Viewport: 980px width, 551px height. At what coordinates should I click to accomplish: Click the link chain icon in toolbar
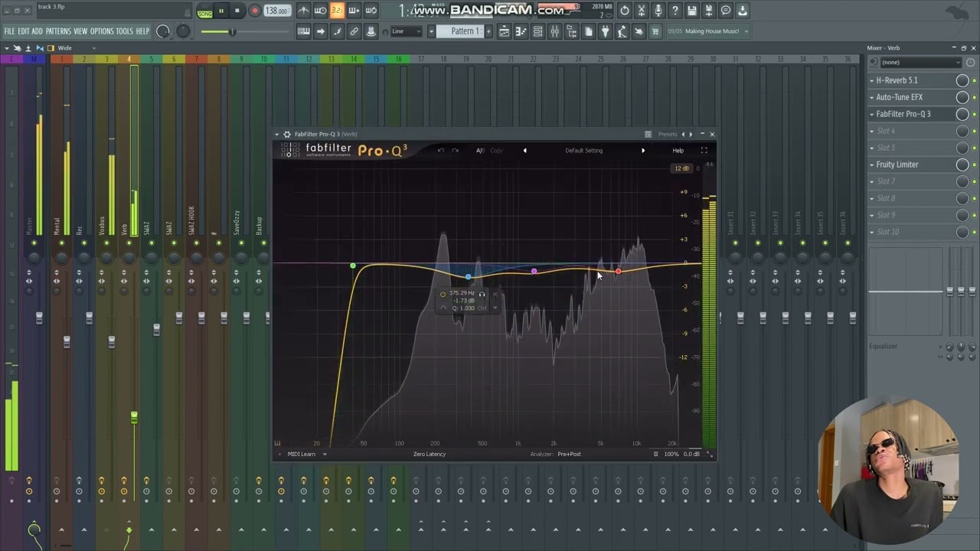(x=354, y=31)
